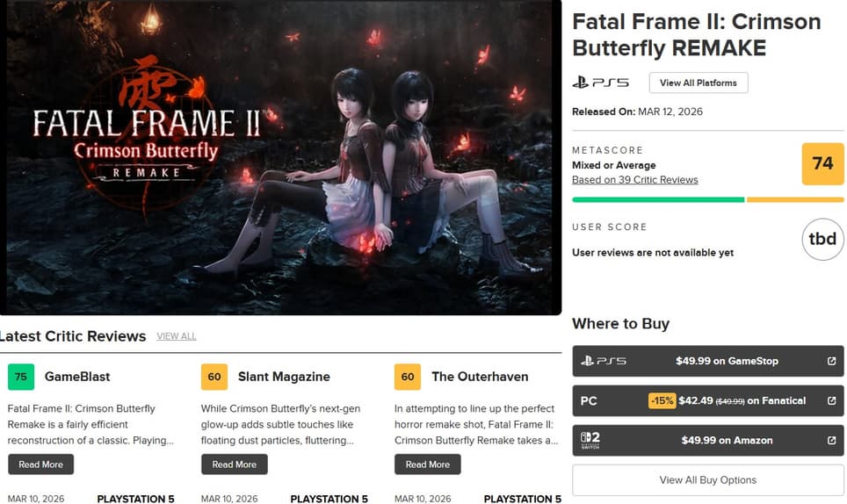Image resolution: width=847 pixels, height=504 pixels.
Task: Click GameBlast's green 75 score badge
Action: pos(21,377)
